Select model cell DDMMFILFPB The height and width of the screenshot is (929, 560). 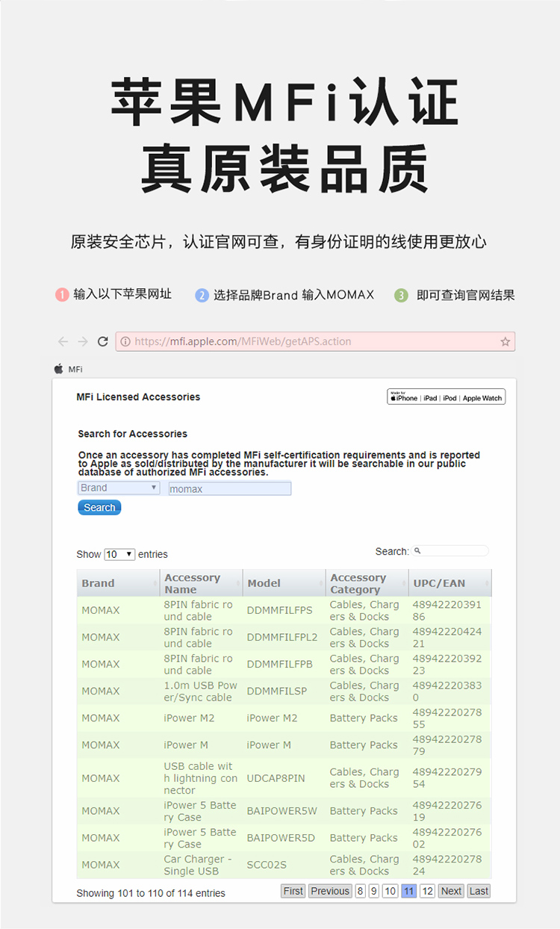click(279, 664)
